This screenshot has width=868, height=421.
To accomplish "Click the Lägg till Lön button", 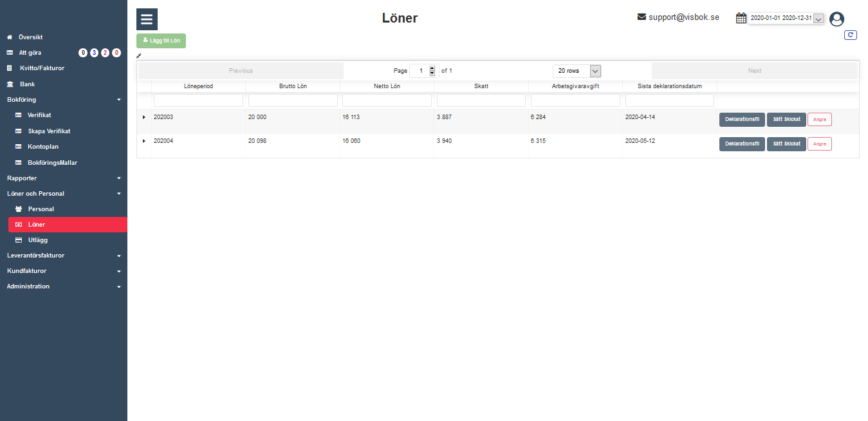I will (x=161, y=41).
